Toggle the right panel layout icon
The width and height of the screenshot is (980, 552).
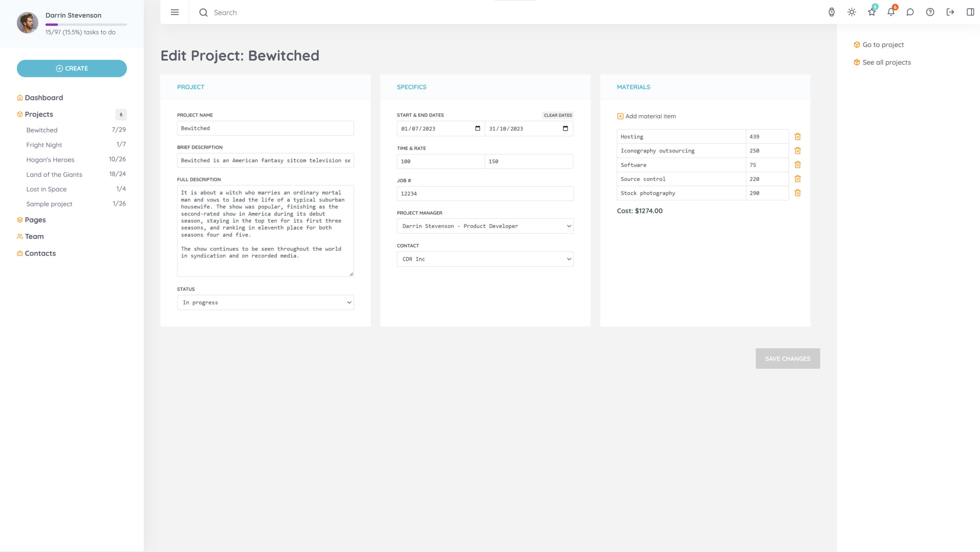[x=970, y=12]
